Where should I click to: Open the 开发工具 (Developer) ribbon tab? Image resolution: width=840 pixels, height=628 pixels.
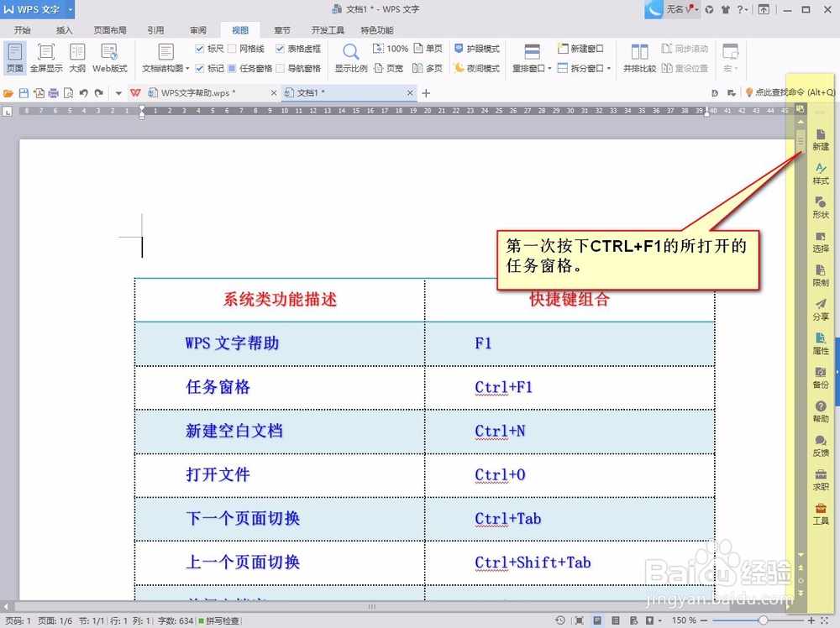[x=328, y=30]
